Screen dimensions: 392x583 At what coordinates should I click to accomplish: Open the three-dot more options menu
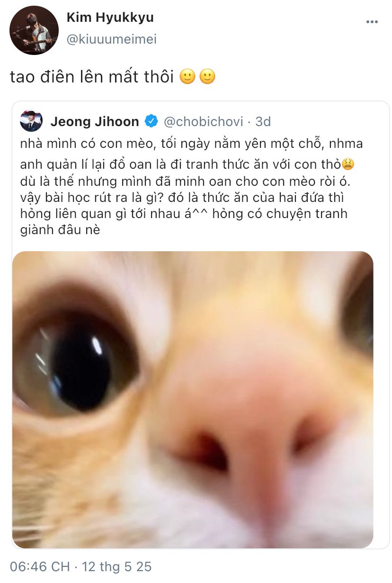tap(372, 22)
